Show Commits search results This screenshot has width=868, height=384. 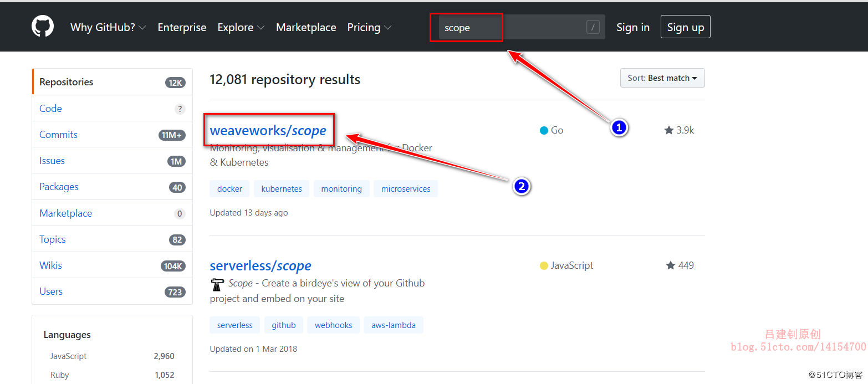pyautogui.click(x=113, y=134)
